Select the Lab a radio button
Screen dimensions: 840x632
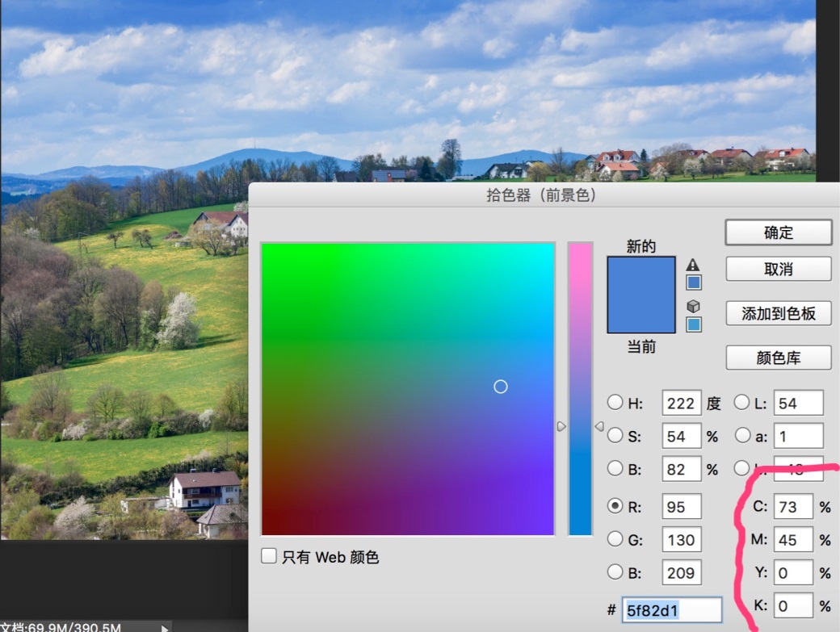(742, 436)
